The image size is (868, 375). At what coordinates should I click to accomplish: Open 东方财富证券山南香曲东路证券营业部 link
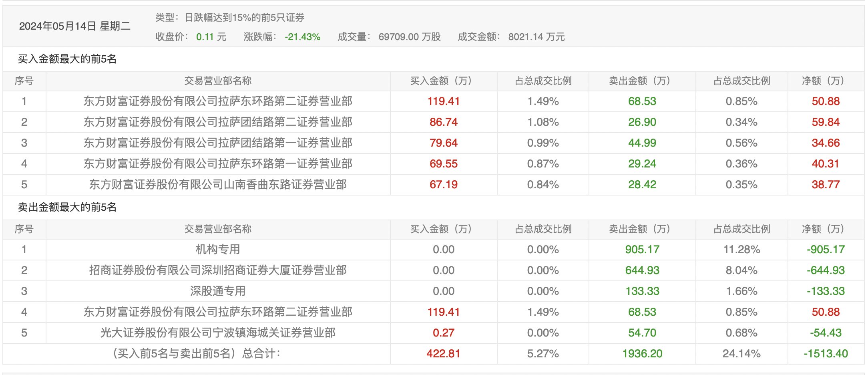(218, 185)
